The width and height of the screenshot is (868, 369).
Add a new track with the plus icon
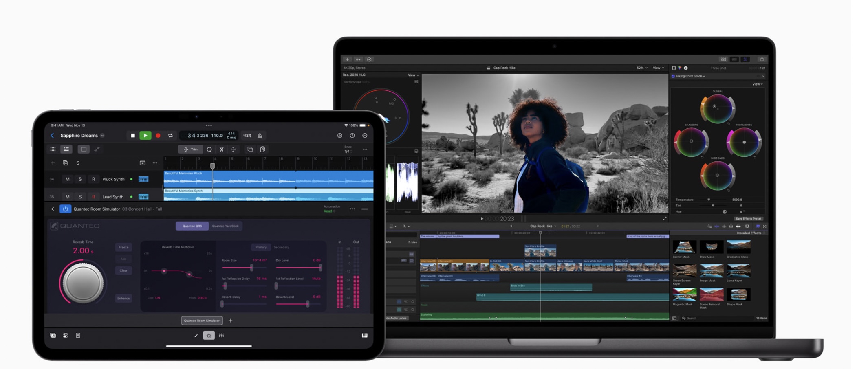53,163
